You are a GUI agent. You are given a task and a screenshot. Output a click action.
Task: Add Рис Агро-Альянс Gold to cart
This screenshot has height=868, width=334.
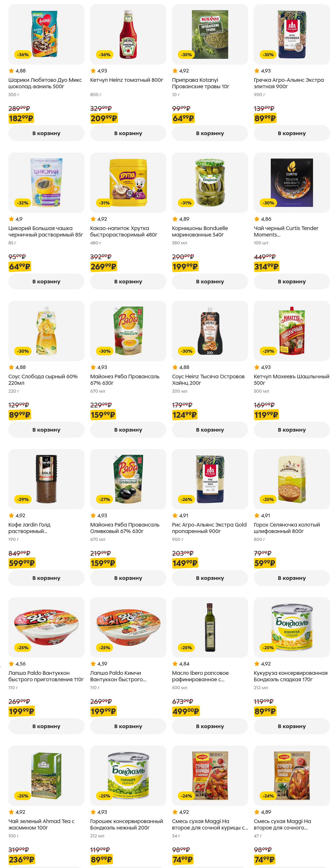(x=210, y=578)
